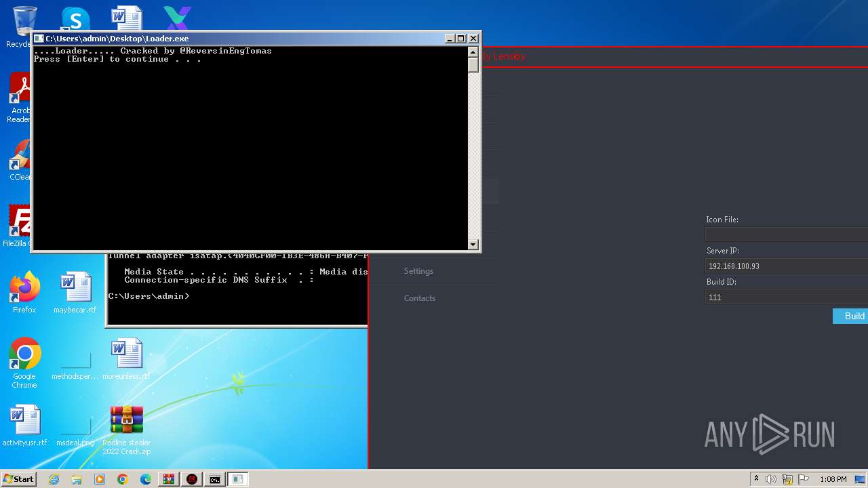Image resolution: width=868 pixels, height=488 pixels.
Task: Launch Internet Explorer from the taskbar
Action: (x=54, y=479)
